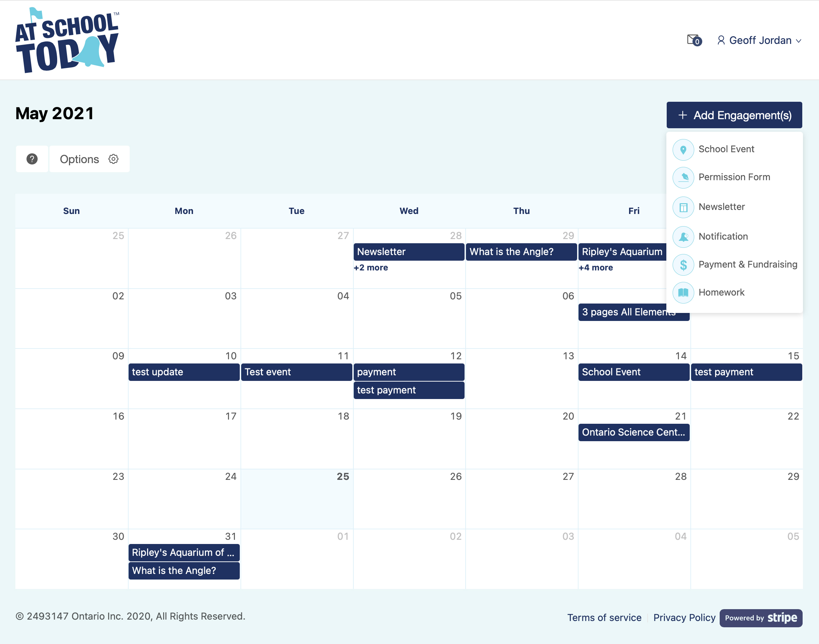Open the Options settings gear menu

113,158
